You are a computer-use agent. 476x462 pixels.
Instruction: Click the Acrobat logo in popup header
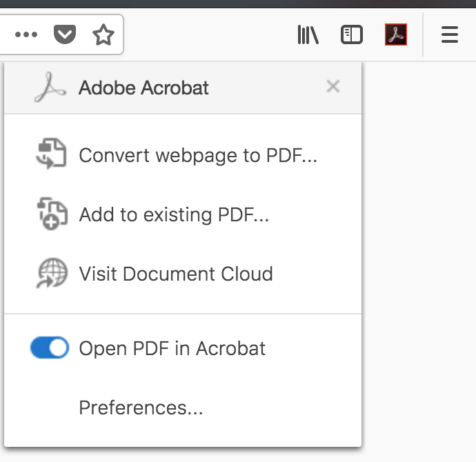[x=50, y=88]
